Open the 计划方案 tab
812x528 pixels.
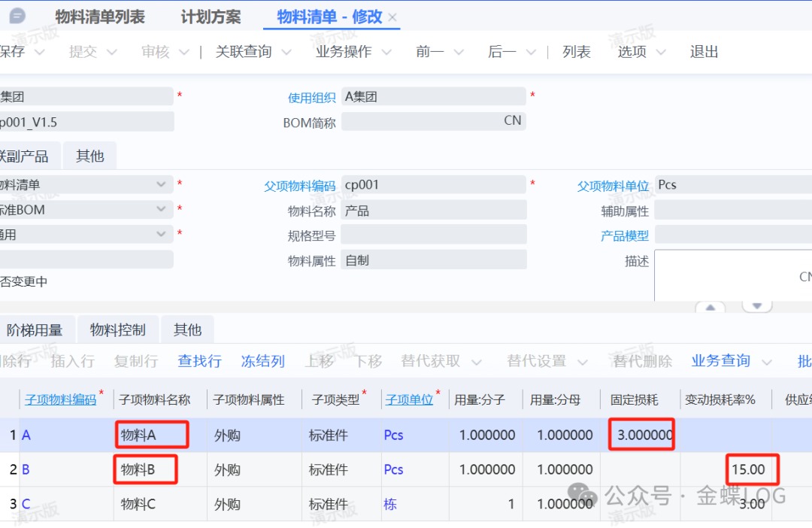click(x=211, y=17)
